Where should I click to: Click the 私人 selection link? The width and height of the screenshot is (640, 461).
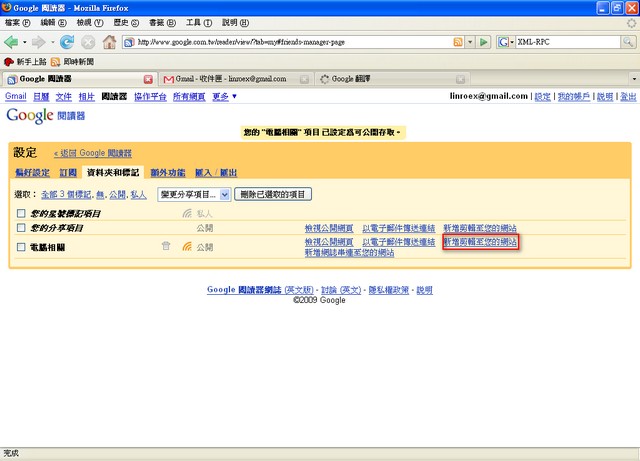[x=138, y=195]
